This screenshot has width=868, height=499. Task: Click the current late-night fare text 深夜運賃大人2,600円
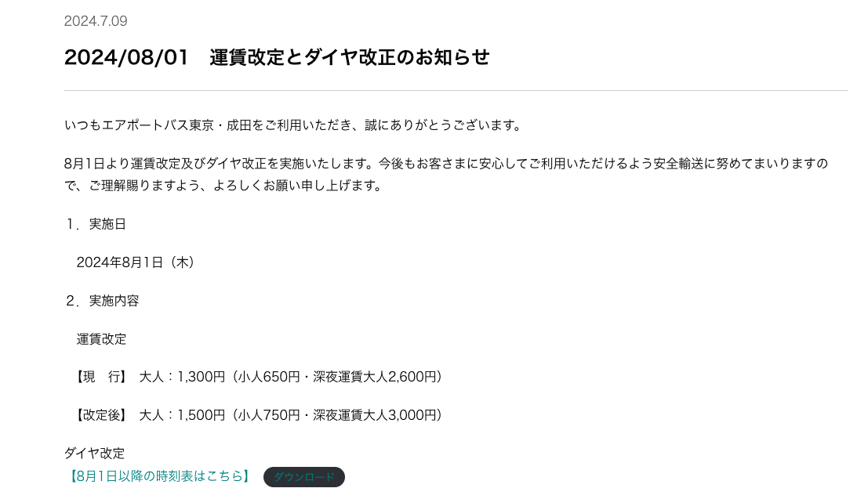[375, 377]
